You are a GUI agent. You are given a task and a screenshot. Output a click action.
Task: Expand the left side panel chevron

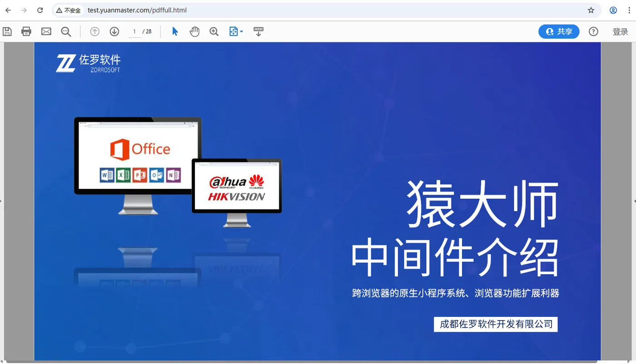[2, 201]
